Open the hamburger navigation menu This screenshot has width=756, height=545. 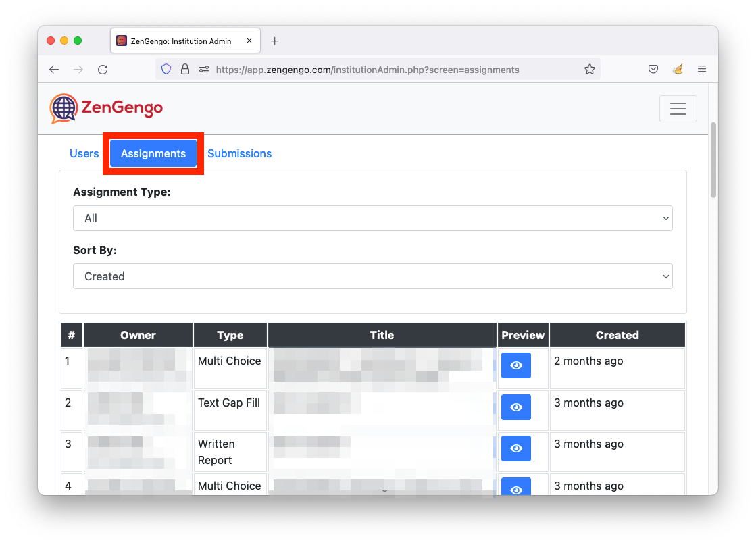[x=678, y=109]
